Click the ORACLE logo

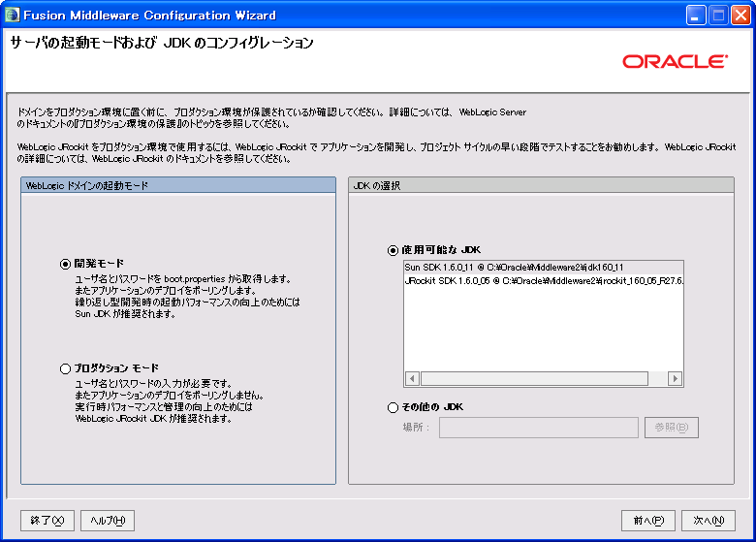click(675, 62)
